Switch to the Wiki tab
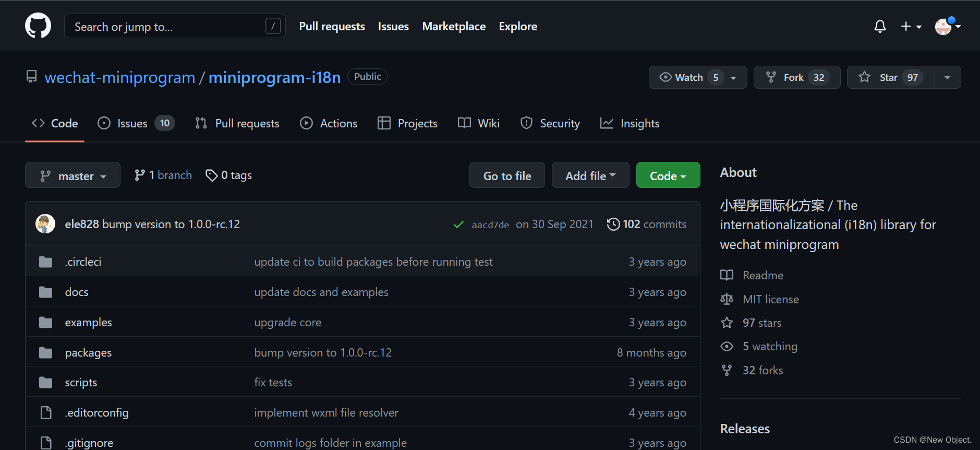Screen dimensions: 980x450 pos(479,123)
